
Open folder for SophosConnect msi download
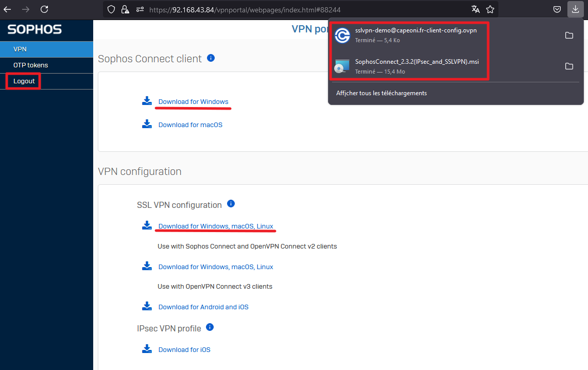pyautogui.click(x=569, y=66)
